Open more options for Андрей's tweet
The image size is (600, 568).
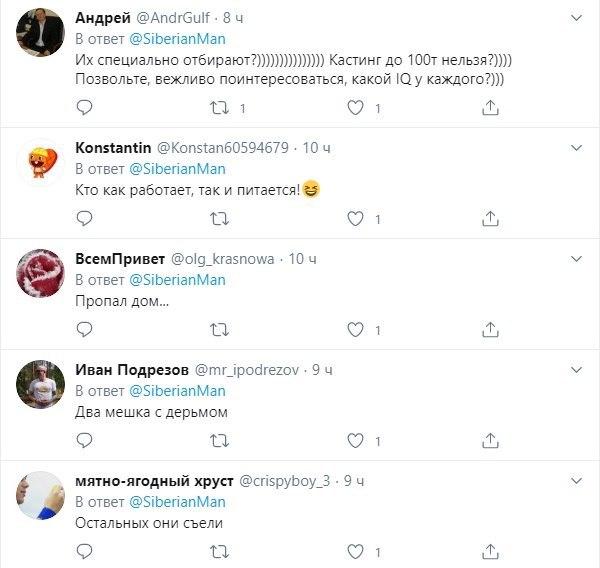[x=577, y=18]
